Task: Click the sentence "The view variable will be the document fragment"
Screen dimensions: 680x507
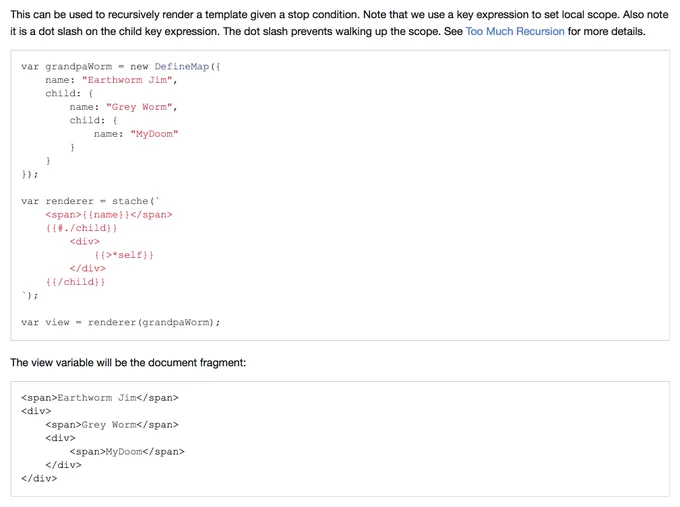Action: tap(128, 363)
